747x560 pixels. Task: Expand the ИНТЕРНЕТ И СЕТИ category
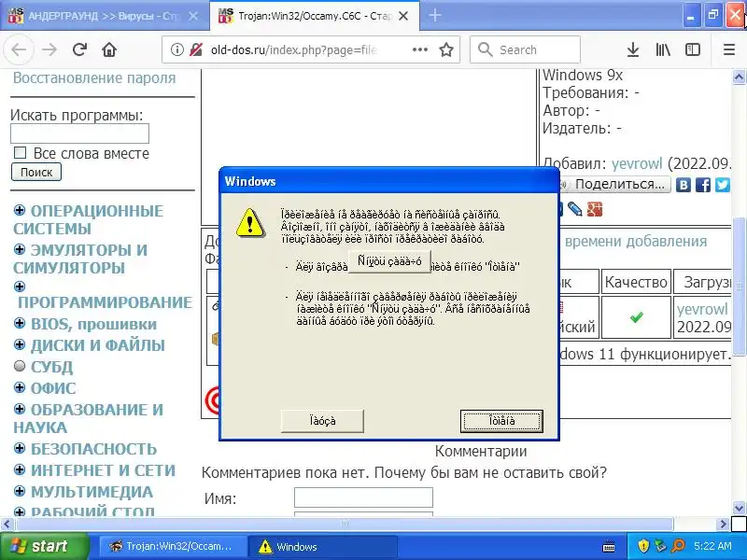coord(20,469)
